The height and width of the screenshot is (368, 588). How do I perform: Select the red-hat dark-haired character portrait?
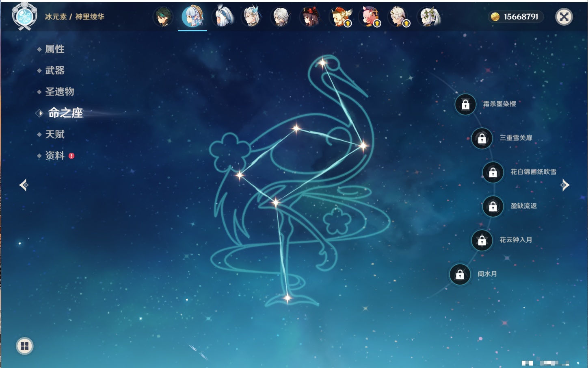pos(310,17)
